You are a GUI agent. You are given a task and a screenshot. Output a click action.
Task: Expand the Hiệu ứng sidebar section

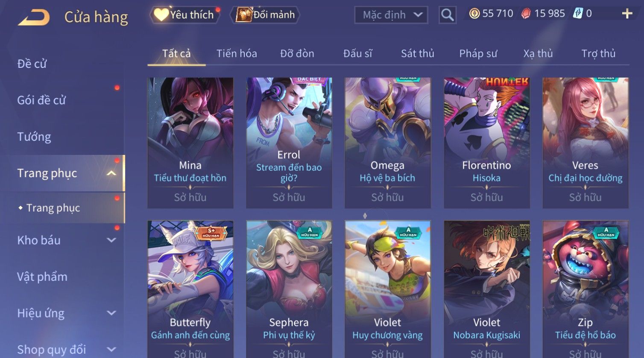point(111,313)
